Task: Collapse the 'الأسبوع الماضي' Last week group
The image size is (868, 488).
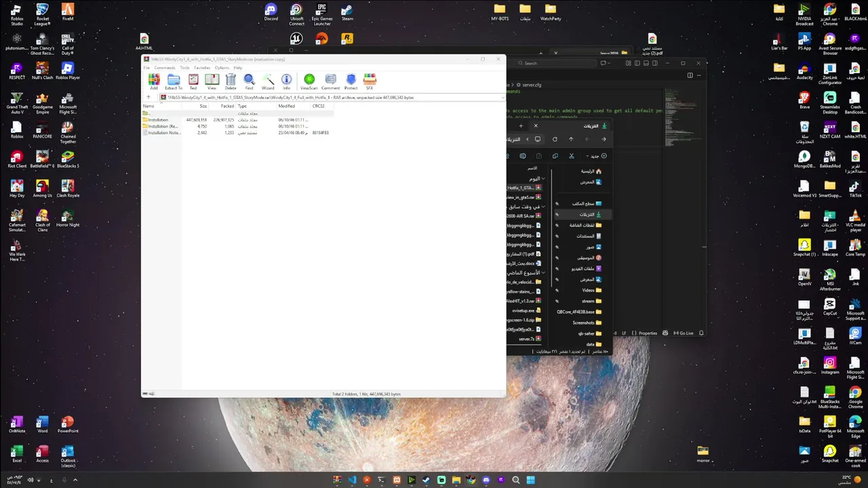Action: point(544,272)
